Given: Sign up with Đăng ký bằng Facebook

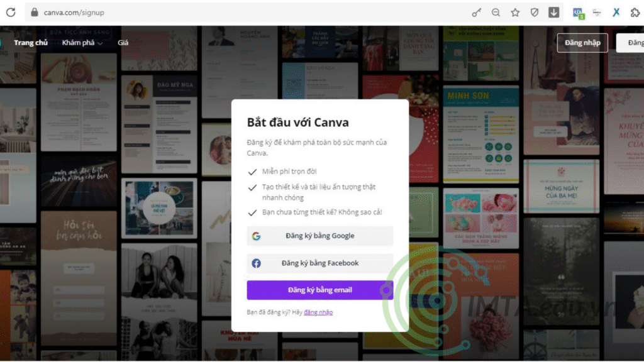Looking at the screenshot, I should [x=320, y=263].
